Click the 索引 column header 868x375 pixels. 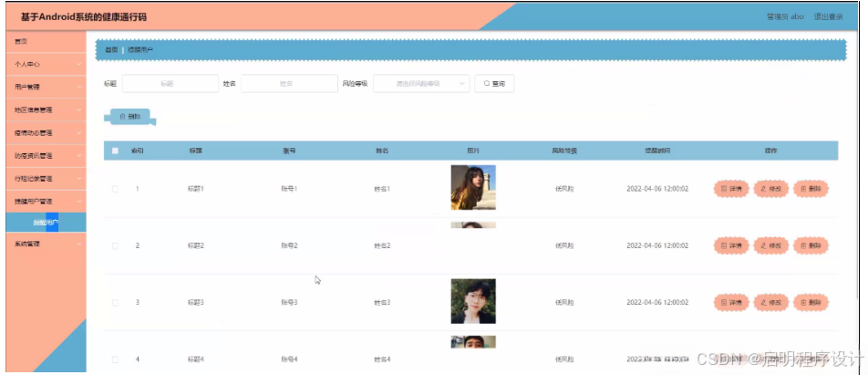coord(138,151)
